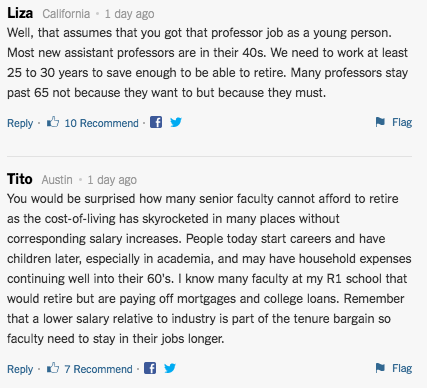Click flag icon beside Liza's comment
The width and height of the screenshot is (431, 388).
click(380, 122)
